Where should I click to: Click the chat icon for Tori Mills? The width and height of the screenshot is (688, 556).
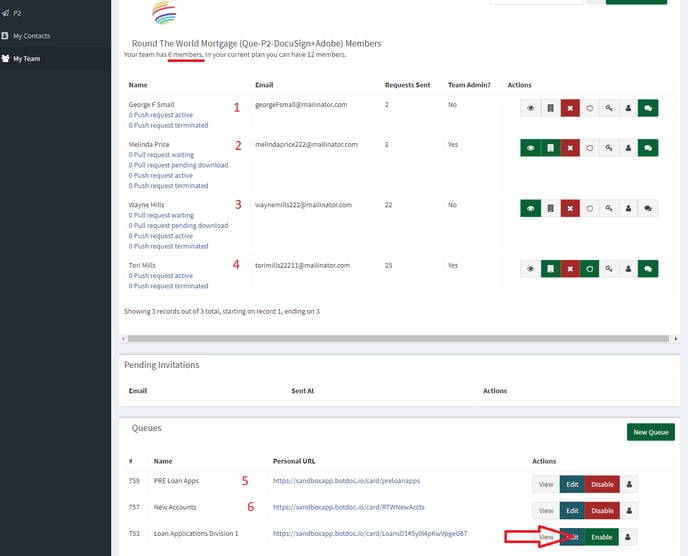(647, 268)
